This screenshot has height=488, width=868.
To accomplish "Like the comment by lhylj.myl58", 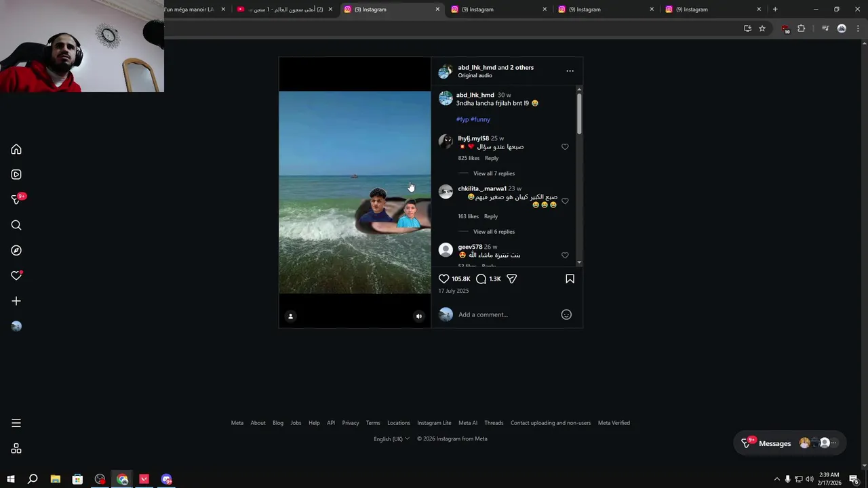I will [565, 146].
